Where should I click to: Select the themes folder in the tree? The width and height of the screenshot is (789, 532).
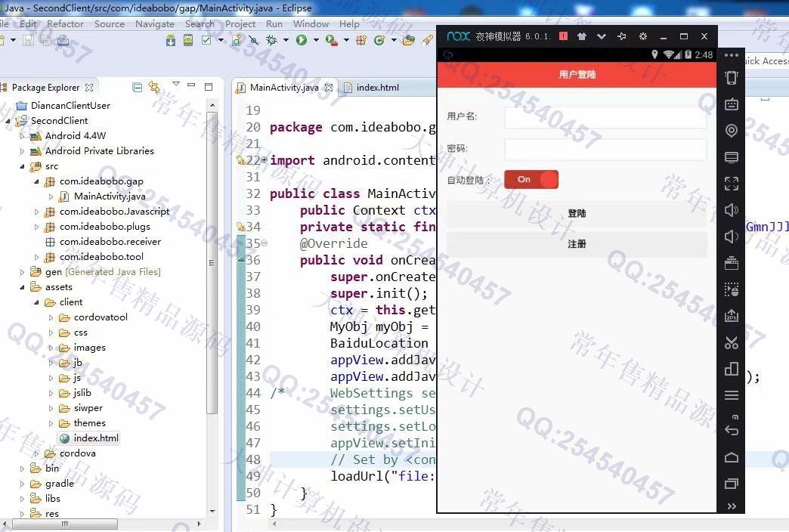90,423
